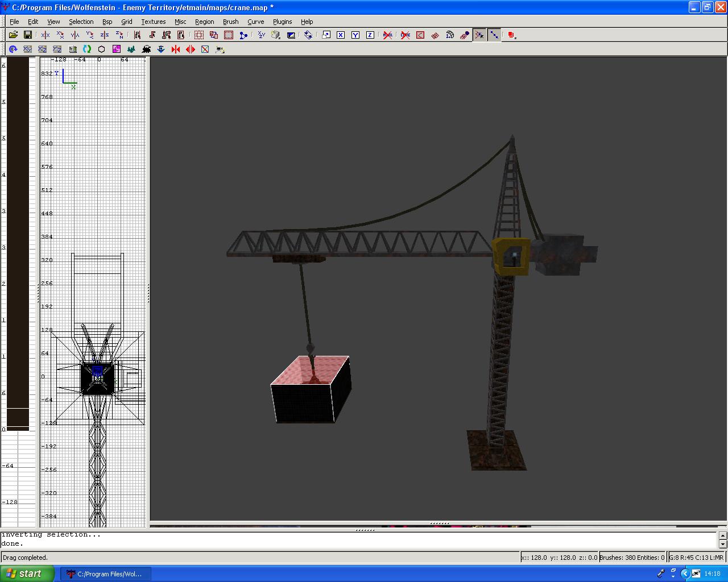Open the texture view mode dropdown
Viewport: 728px width, 582px height.
point(276,35)
